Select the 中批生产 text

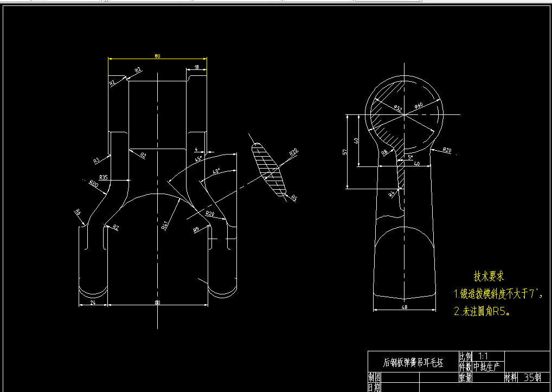point(486,367)
